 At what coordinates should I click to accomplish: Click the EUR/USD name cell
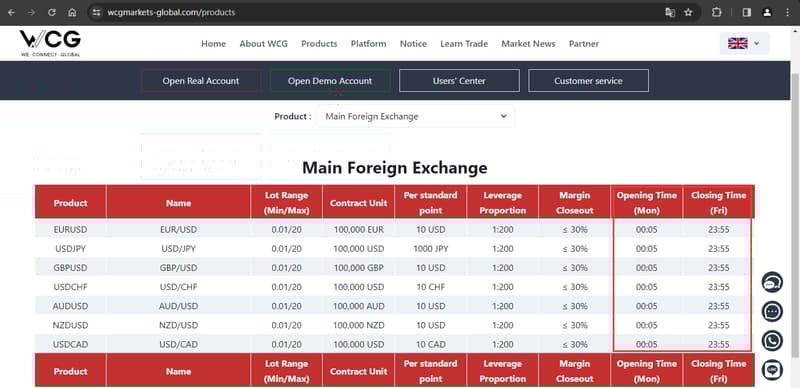(179, 230)
